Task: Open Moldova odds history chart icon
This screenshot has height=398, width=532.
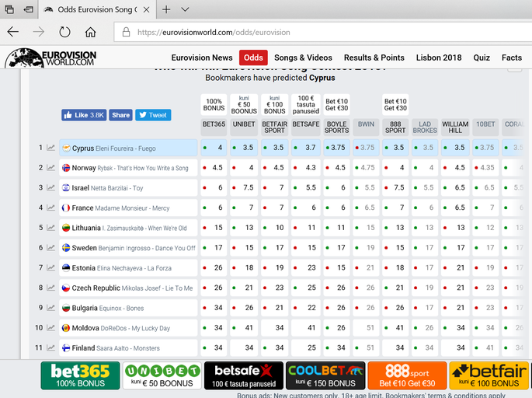Action: [x=50, y=328]
